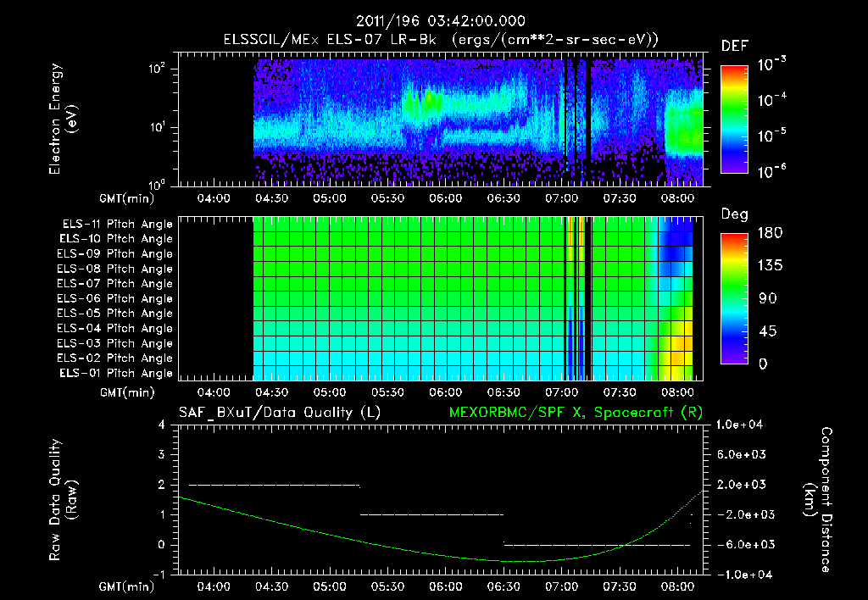Click the SAF_BXuT/Data Quality (L) title
The width and height of the screenshot is (868, 600).
tap(280, 413)
